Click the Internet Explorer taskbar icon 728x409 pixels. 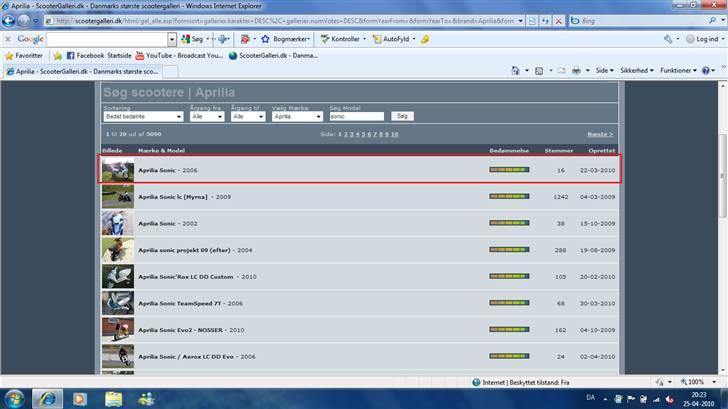click(x=47, y=398)
